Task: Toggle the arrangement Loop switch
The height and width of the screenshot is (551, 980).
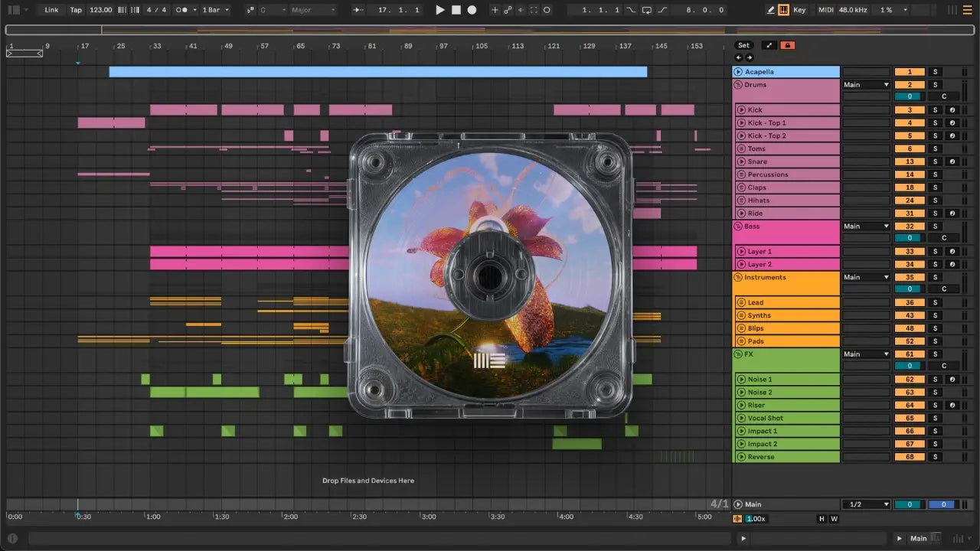Action: coord(646,10)
